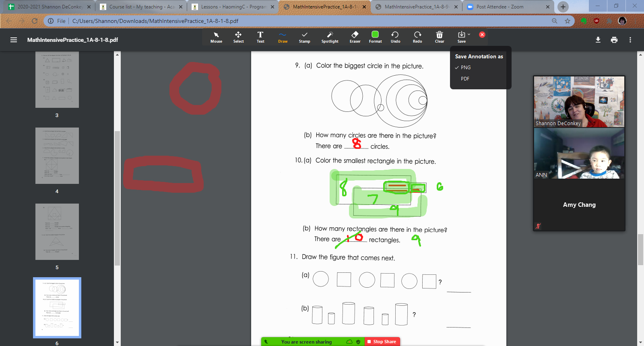Expand the Save dropdown arrow
The height and width of the screenshot is (346, 644).
pyautogui.click(x=469, y=35)
